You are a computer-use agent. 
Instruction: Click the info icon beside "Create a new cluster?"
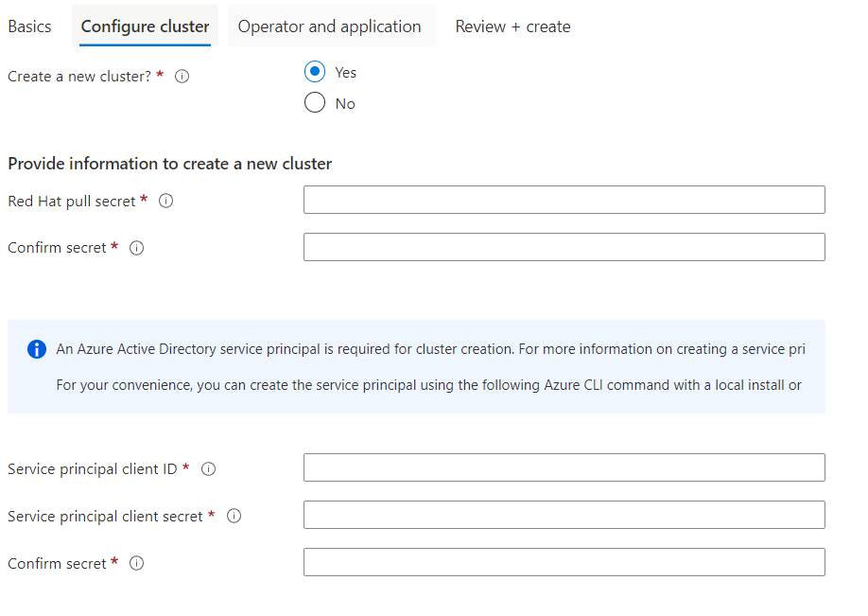[182, 77]
